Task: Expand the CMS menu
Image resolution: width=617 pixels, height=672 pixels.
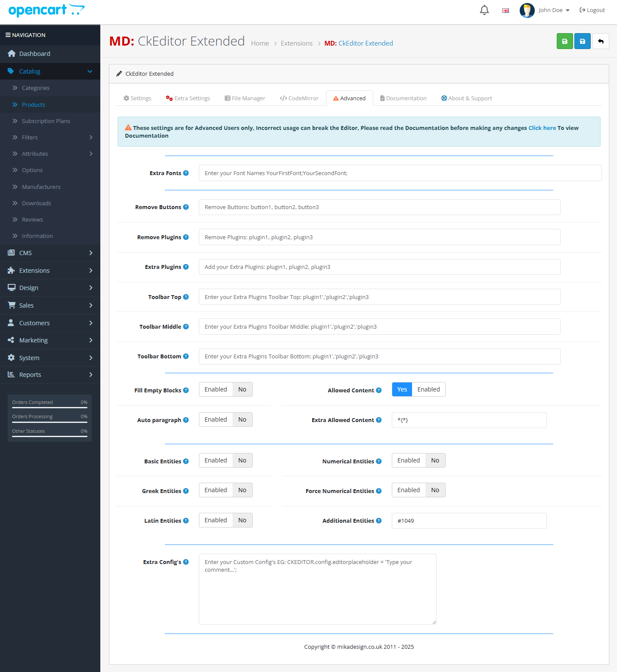Action: [x=50, y=253]
